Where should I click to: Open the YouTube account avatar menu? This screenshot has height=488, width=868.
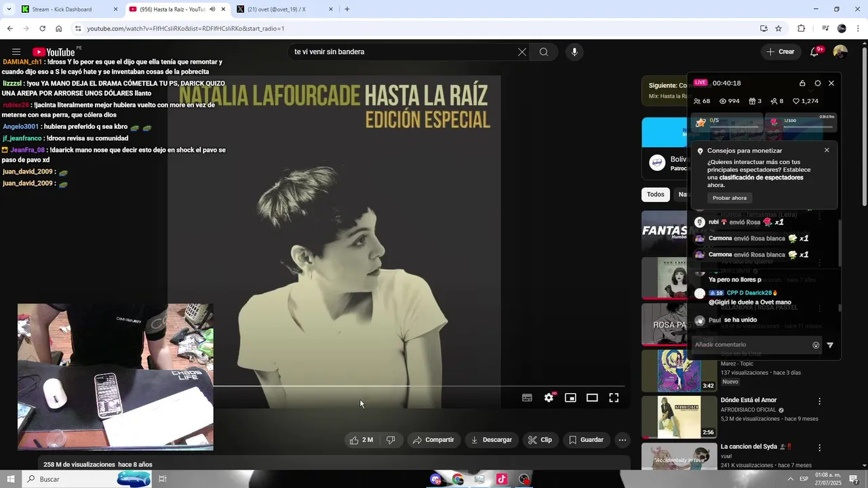point(840,52)
